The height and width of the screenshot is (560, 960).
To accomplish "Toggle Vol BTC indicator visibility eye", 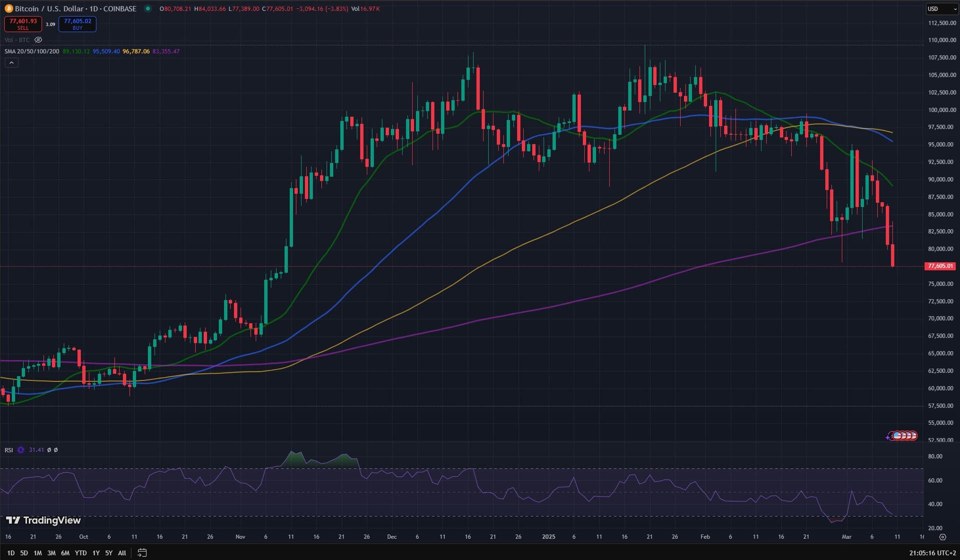I will pos(38,40).
